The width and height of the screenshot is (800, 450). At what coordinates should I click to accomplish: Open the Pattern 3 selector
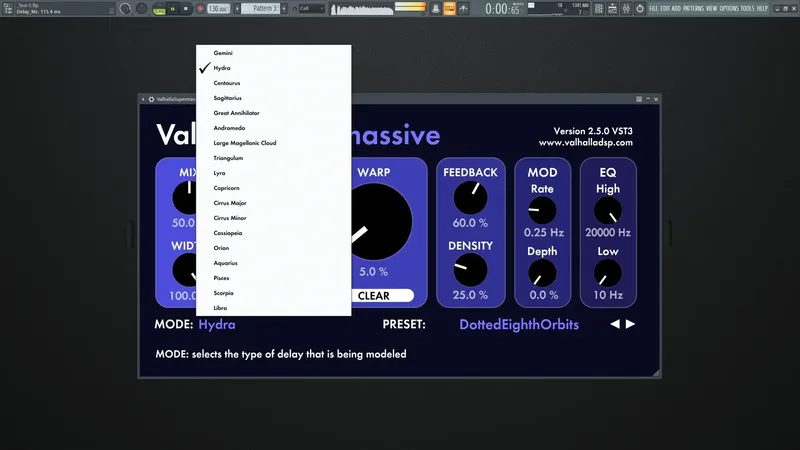pos(260,9)
